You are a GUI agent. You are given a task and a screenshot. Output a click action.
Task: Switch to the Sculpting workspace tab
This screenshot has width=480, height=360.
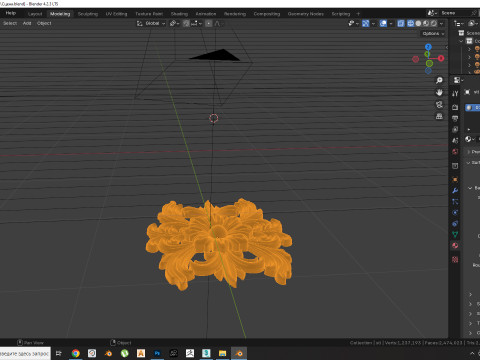click(x=88, y=14)
